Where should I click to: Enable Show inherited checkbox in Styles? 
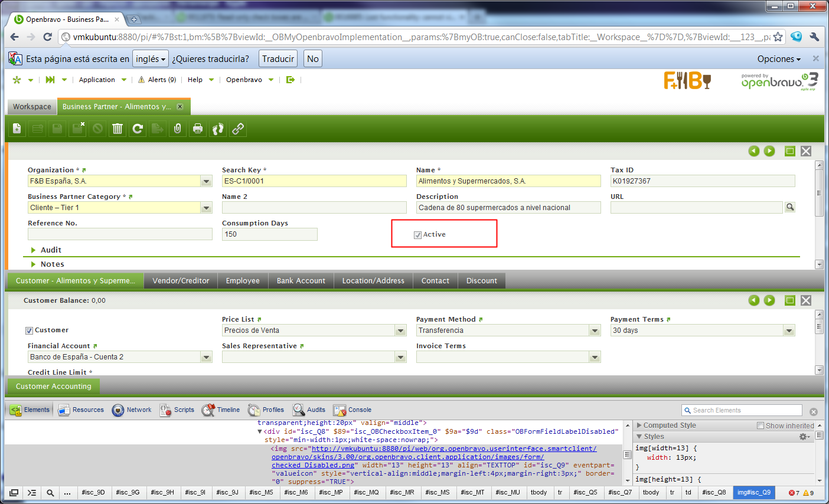click(761, 426)
